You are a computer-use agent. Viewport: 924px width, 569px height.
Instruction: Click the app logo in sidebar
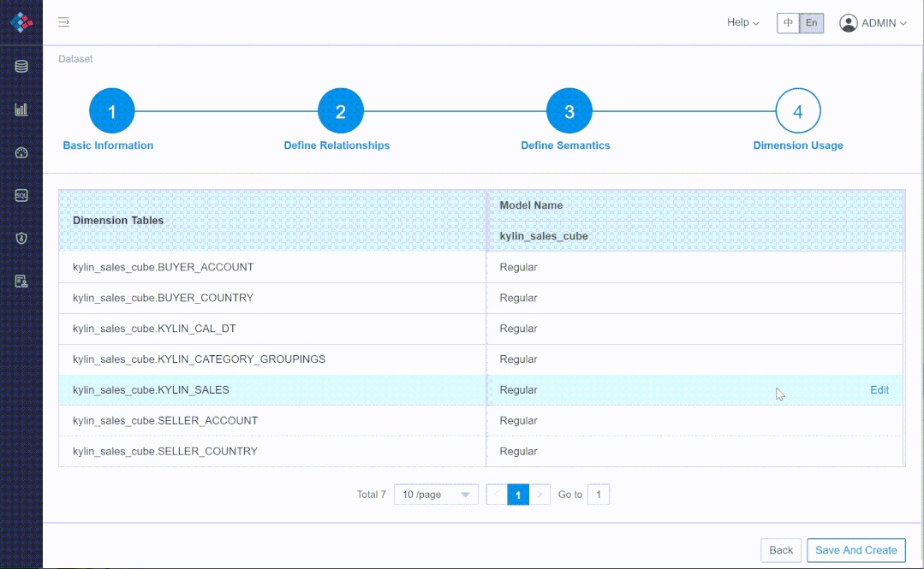click(21, 22)
